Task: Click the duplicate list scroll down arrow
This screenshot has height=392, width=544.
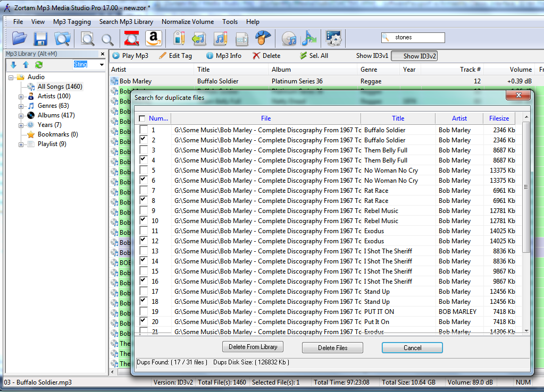Action: 526,331
